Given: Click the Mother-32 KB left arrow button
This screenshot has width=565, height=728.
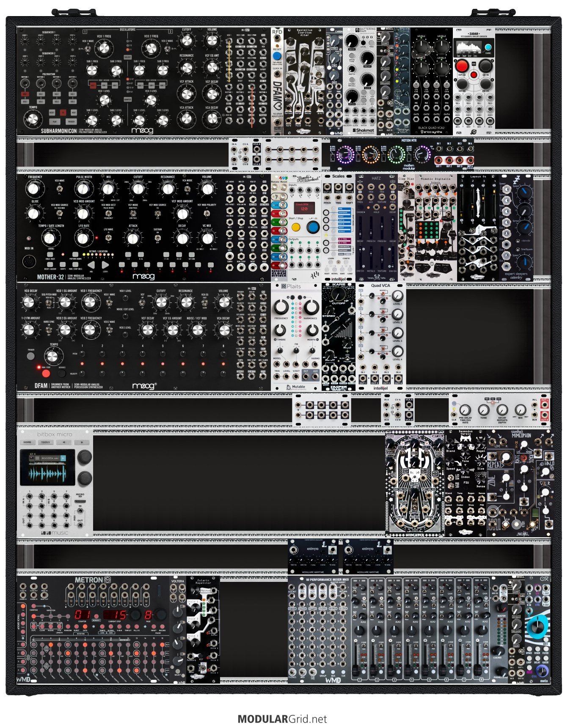Looking at the screenshot, I should [x=91, y=265].
